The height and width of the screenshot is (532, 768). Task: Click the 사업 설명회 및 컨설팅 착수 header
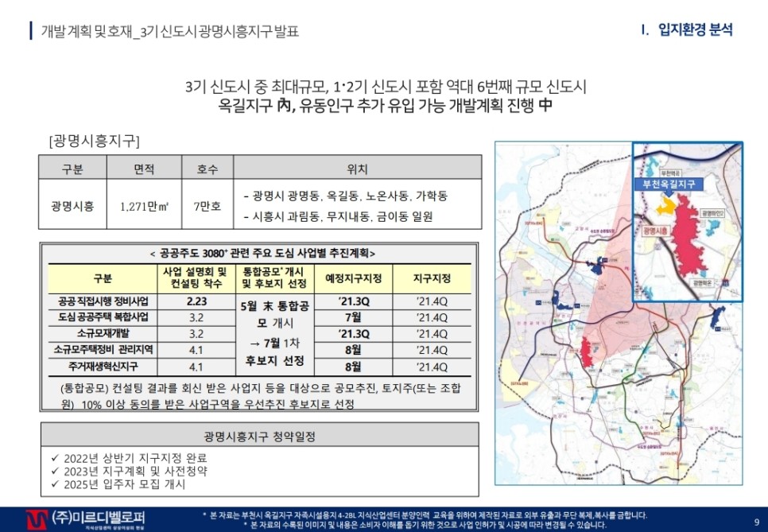[196, 278]
